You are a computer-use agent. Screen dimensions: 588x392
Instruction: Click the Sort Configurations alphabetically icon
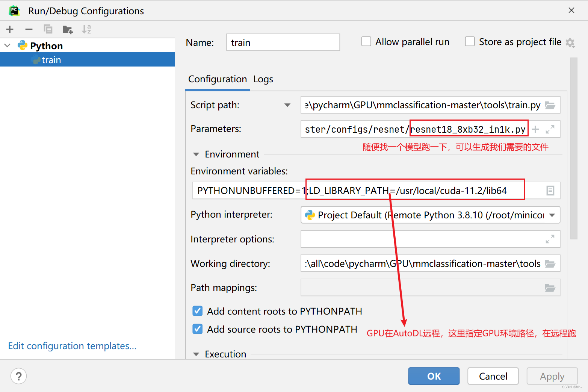pyautogui.click(x=86, y=29)
